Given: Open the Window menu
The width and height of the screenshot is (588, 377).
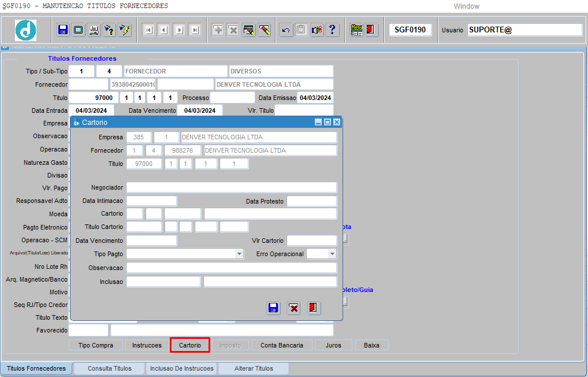Looking at the screenshot, I should click(x=467, y=6).
